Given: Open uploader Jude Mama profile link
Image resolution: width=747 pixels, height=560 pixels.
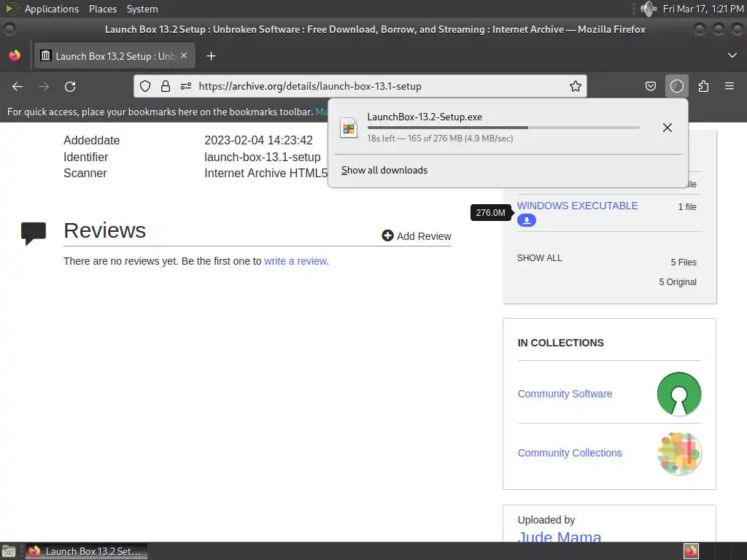Looking at the screenshot, I should pyautogui.click(x=560, y=536).
